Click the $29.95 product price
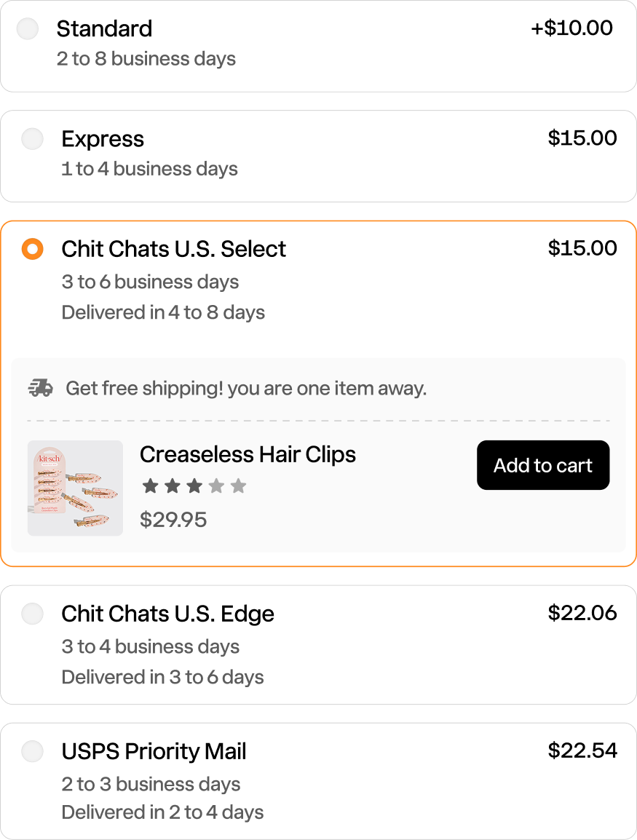 click(x=173, y=520)
